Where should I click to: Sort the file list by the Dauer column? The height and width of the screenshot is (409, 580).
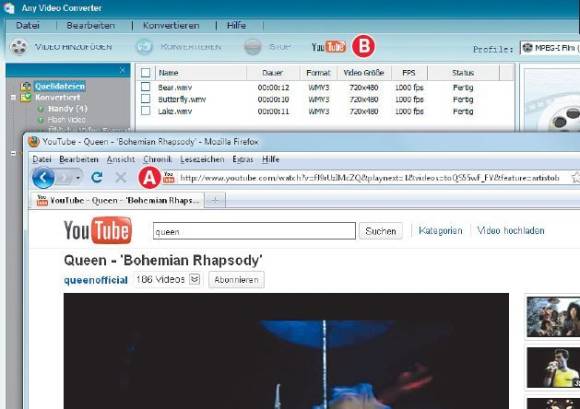pyautogui.click(x=273, y=72)
